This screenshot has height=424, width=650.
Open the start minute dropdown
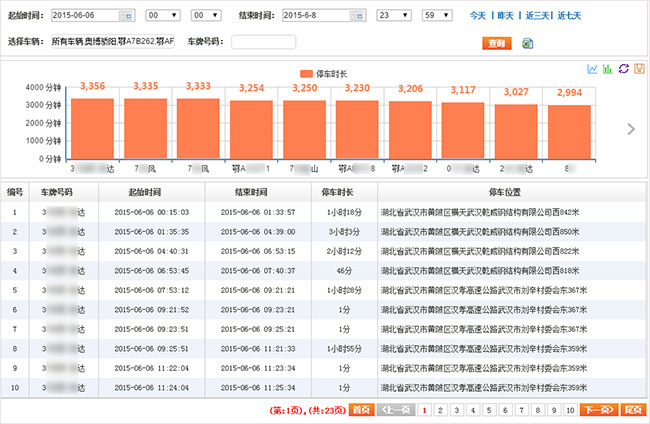pos(206,15)
